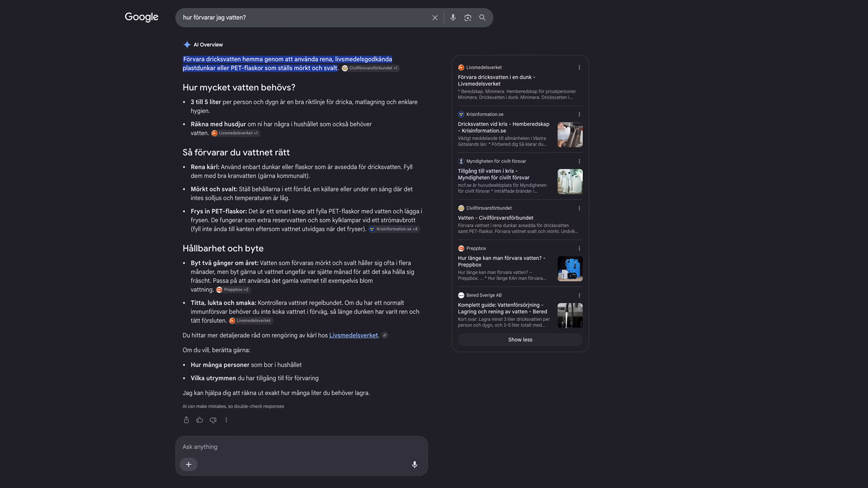Open the Livsmedelsverket +1 source chip
Viewport: 868px width, 488px height.
pyautogui.click(x=236, y=133)
